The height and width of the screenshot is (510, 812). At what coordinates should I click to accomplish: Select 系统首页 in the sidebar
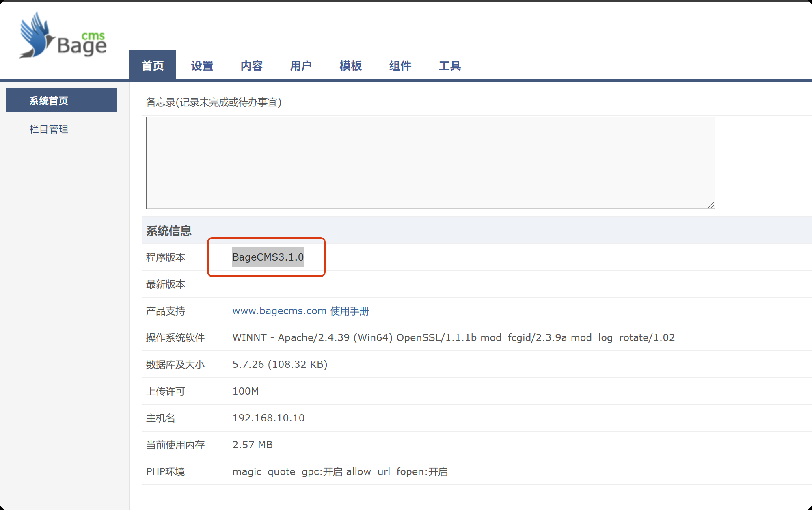pyautogui.click(x=62, y=100)
